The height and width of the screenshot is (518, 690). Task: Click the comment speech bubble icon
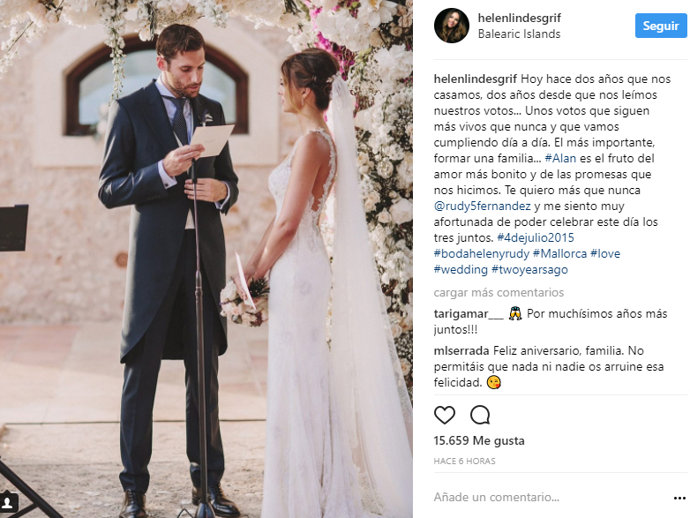pos(480,415)
